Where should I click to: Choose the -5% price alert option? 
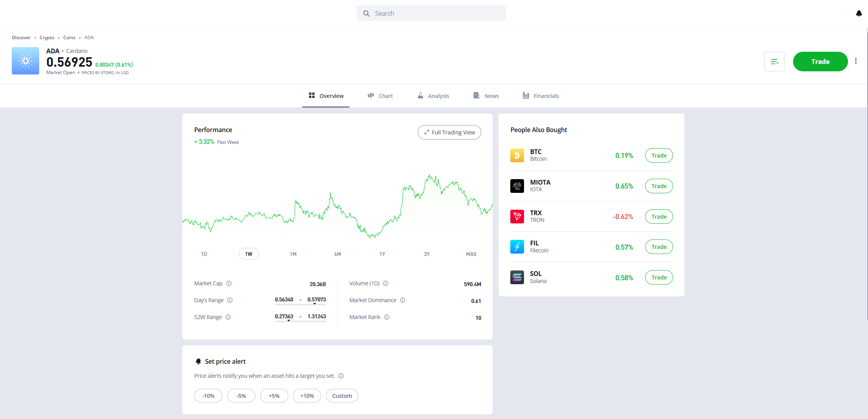pyautogui.click(x=241, y=396)
